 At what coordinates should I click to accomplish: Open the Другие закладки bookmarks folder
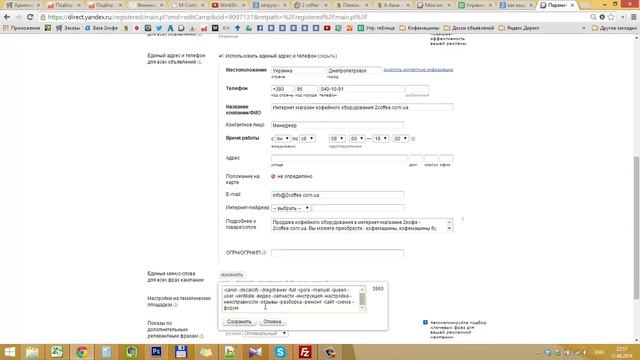[x=614, y=28]
